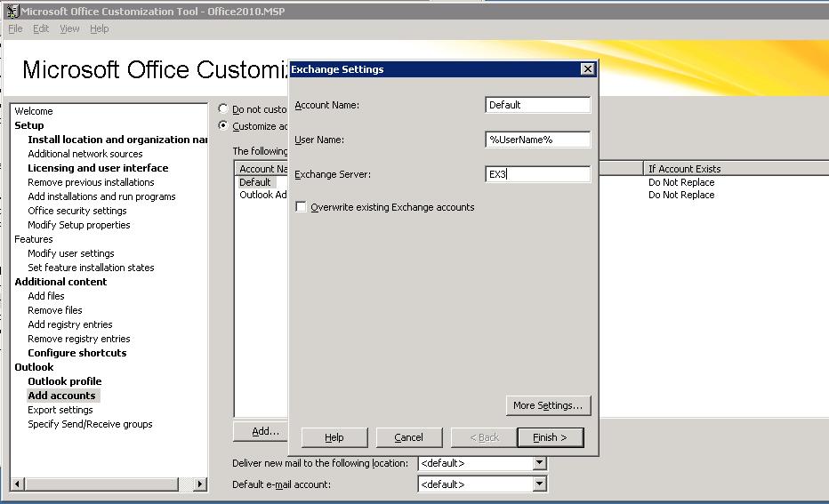Select Configure shortcuts
The image size is (829, 504).
77,353
